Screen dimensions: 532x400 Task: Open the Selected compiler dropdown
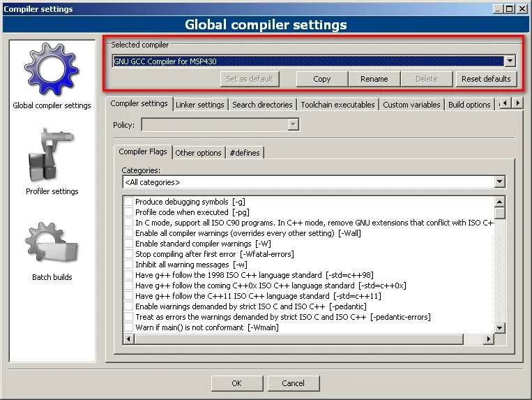pos(510,61)
